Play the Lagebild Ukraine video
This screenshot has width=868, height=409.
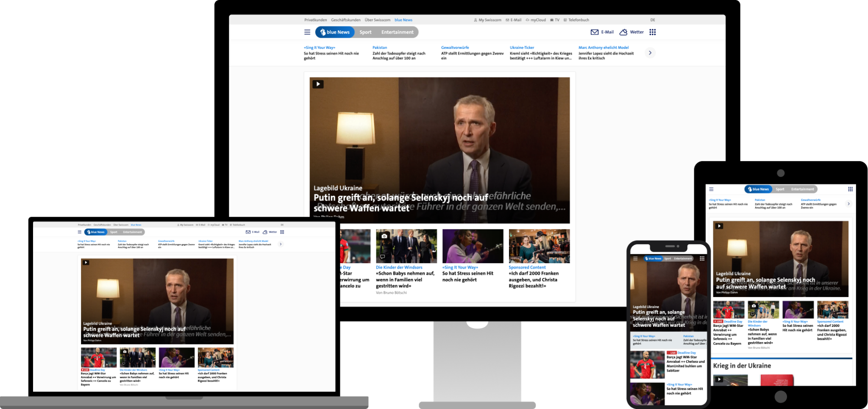[318, 84]
